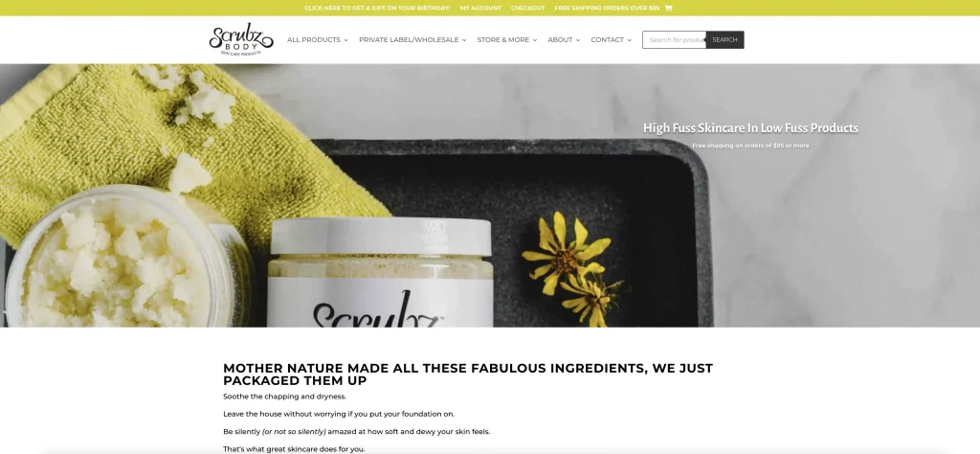Image resolution: width=980 pixels, height=454 pixels.
Task: Open the birthday gift link
Action: (377, 8)
